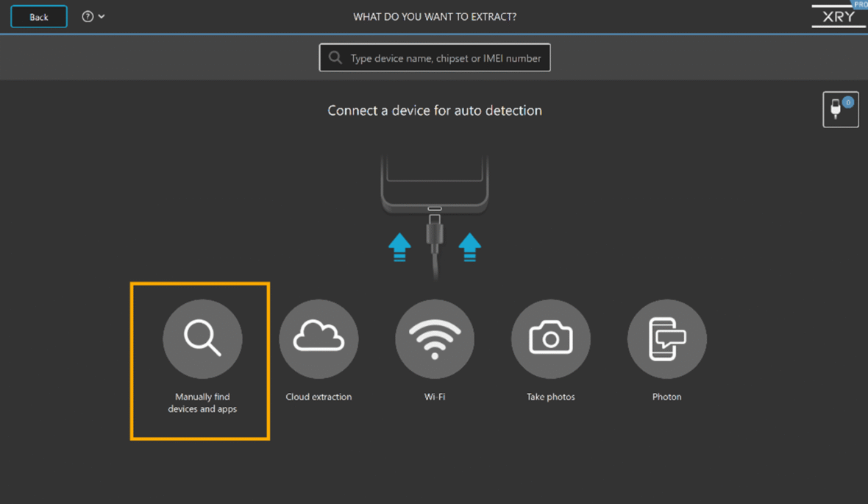Click the magnifier icon inside the search box
Image resolution: width=868 pixels, height=504 pixels.
coord(335,57)
